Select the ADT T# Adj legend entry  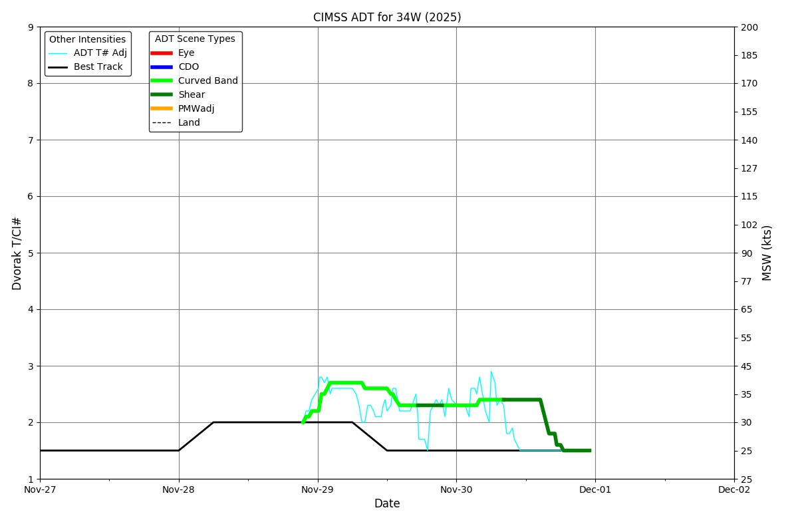click(x=88, y=53)
